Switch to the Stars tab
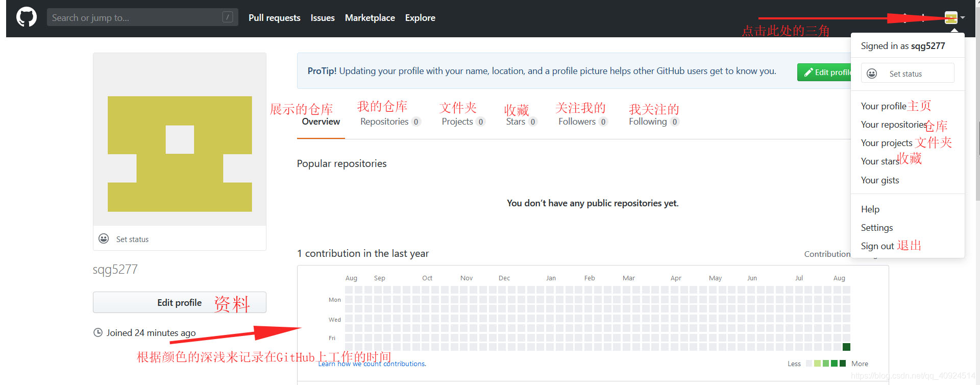 coord(522,122)
